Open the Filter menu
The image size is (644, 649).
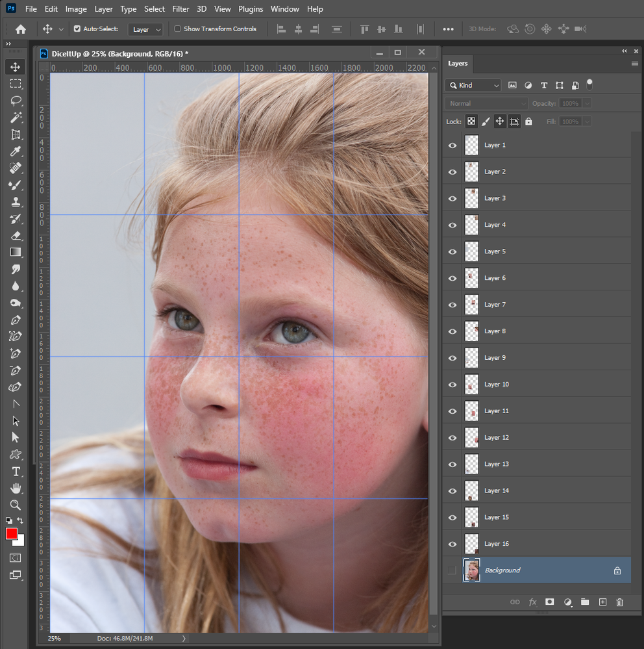(180, 9)
